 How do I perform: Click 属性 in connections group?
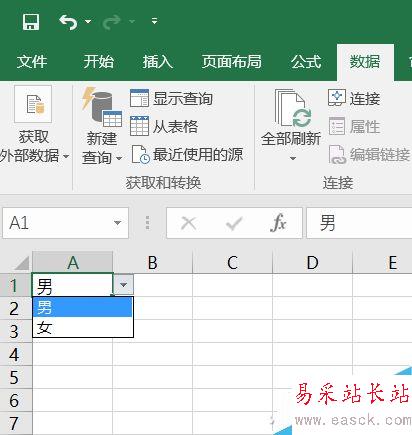[x=354, y=127]
